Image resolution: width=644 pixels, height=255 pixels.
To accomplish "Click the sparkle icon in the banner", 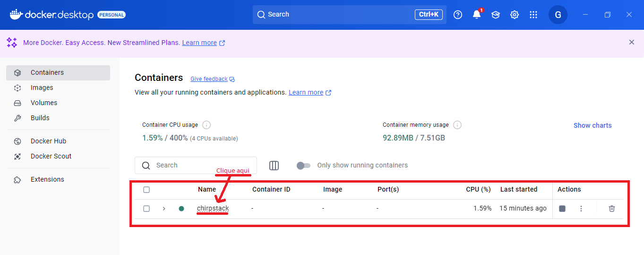I will (x=12, y=43).
